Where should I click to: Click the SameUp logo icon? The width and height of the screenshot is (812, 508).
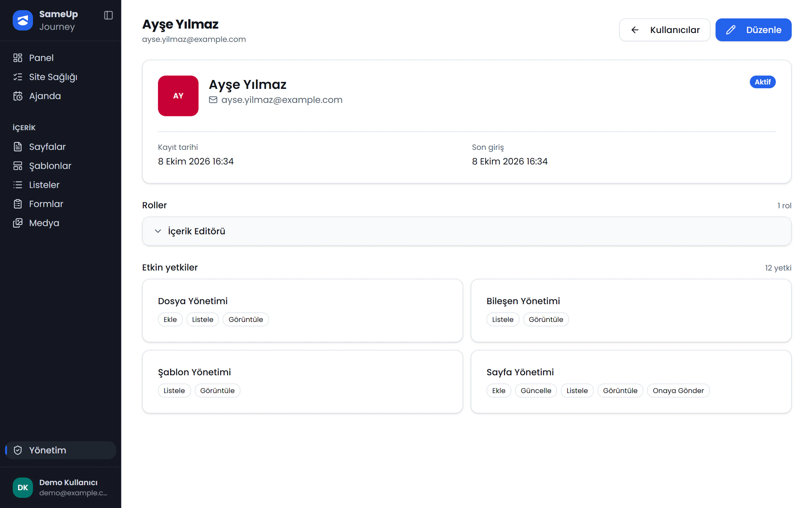click(23, 20)
